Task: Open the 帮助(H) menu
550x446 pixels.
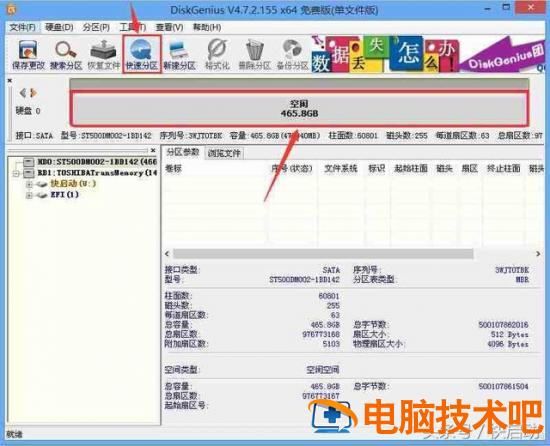Action: (x=207, y=27)
